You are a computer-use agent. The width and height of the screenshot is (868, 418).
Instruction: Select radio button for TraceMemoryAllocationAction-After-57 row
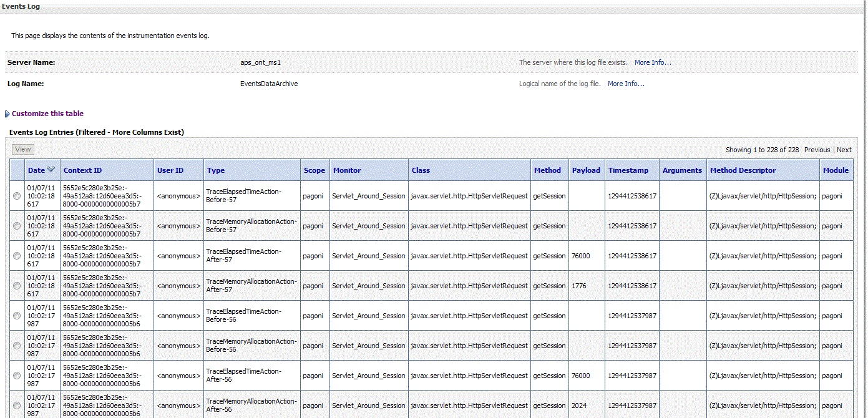[17, 286]
